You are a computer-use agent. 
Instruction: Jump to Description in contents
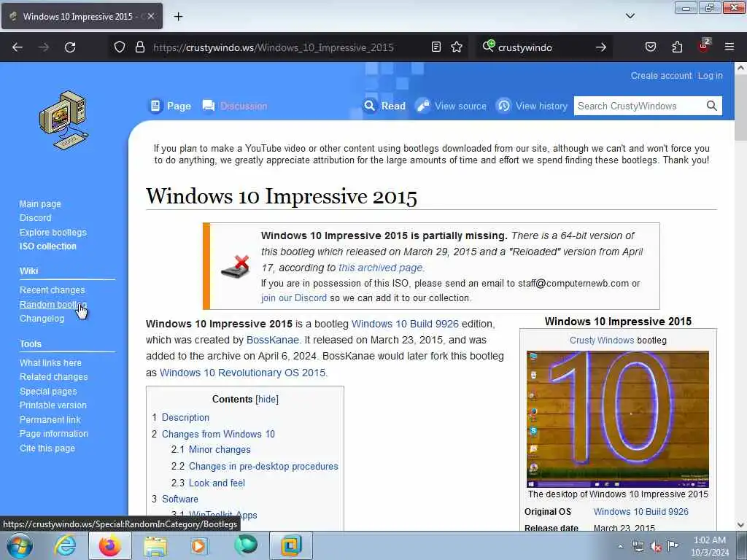tap(185, 417)
